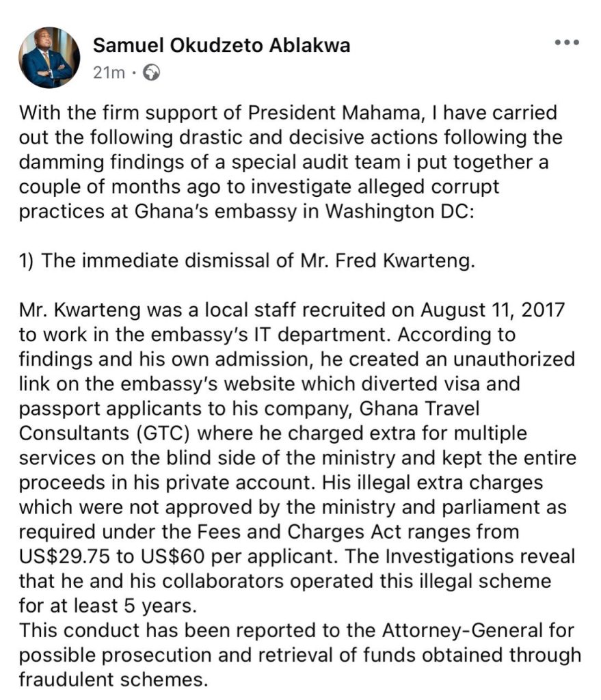Open the post's three-dot options menu

point(567,43)
